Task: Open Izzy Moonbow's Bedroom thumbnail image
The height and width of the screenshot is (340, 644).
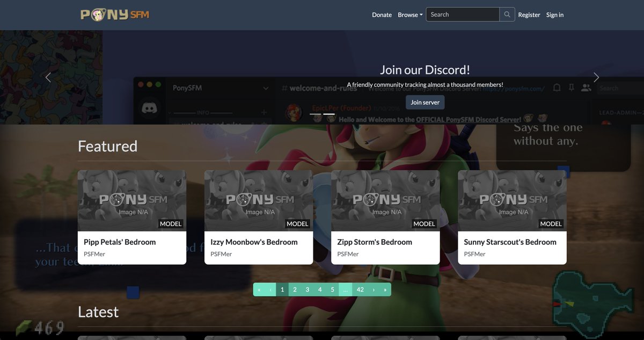Action: point(259,201)
